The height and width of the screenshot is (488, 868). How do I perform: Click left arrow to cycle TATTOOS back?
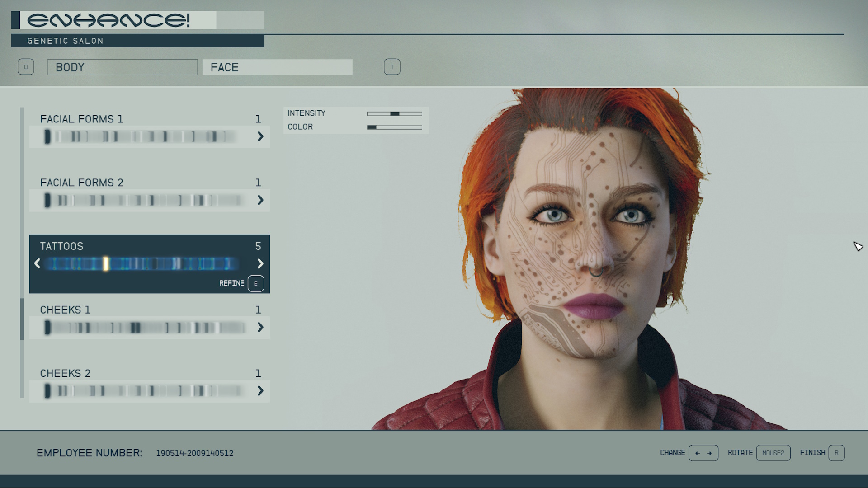(37, 263)
